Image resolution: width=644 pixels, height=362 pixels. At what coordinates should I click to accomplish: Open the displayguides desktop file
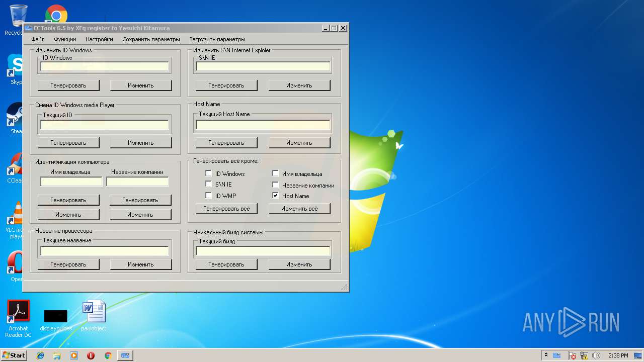[x=56, y=320]
